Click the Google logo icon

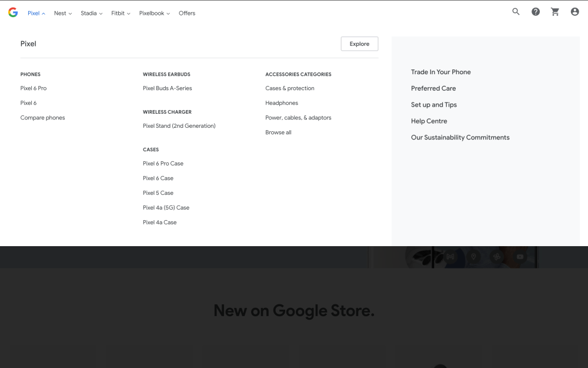coord(13,12)
